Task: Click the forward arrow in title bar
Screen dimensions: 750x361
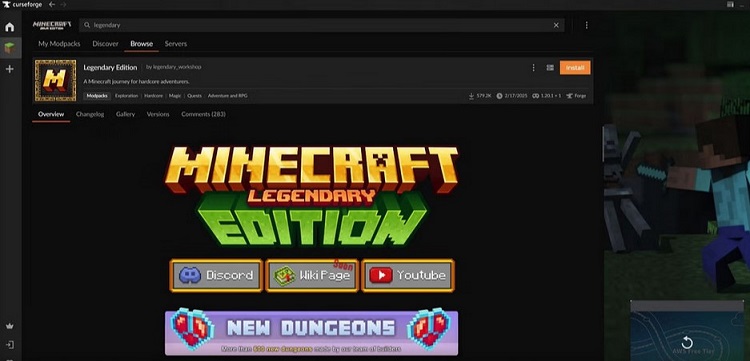Action: coord(64,4)
